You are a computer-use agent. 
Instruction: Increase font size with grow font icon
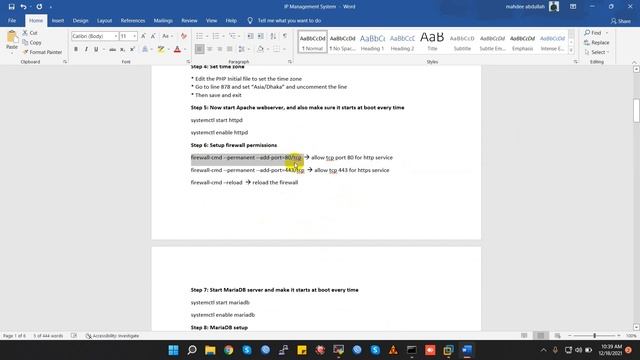coord(143,36)
